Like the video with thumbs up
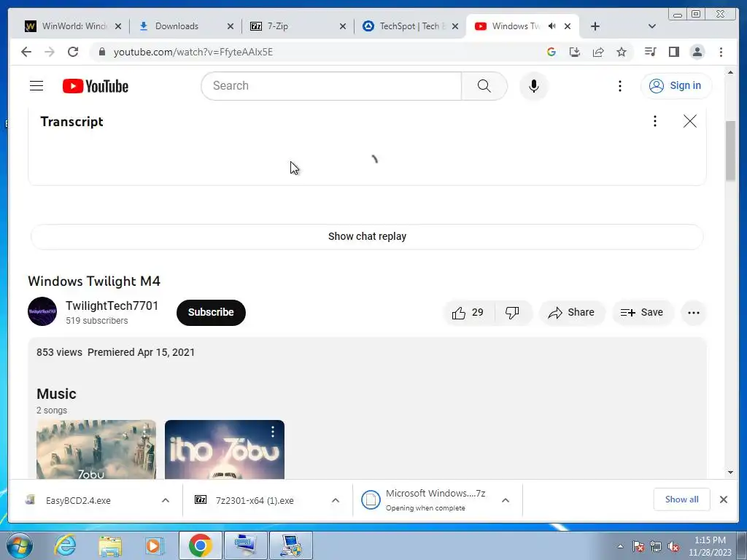This screenshot has height=560, width=747. point(468,312)
